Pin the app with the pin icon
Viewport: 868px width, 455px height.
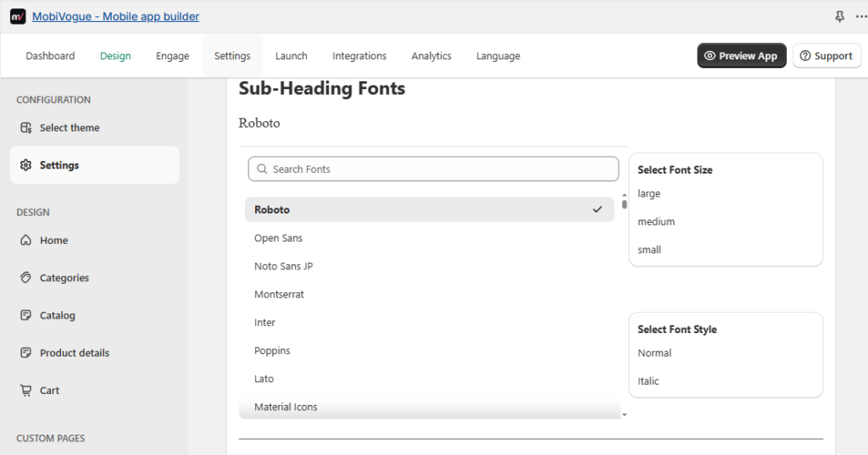pos(839,17)
